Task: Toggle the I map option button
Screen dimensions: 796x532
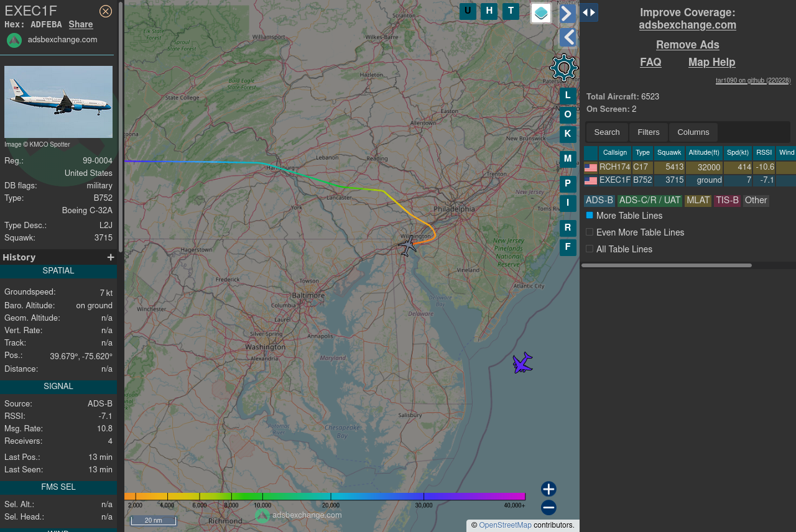Action: point(568,203)
